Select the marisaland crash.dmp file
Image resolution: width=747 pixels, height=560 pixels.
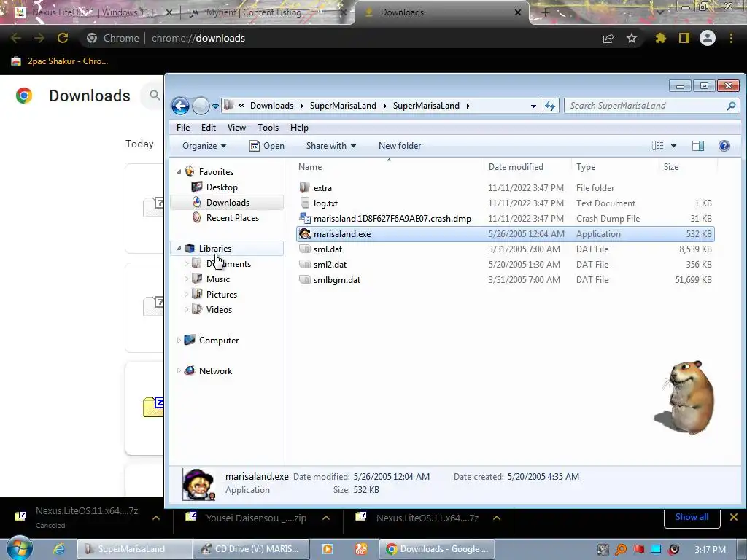pyautogui.click(x=392, y=219)
